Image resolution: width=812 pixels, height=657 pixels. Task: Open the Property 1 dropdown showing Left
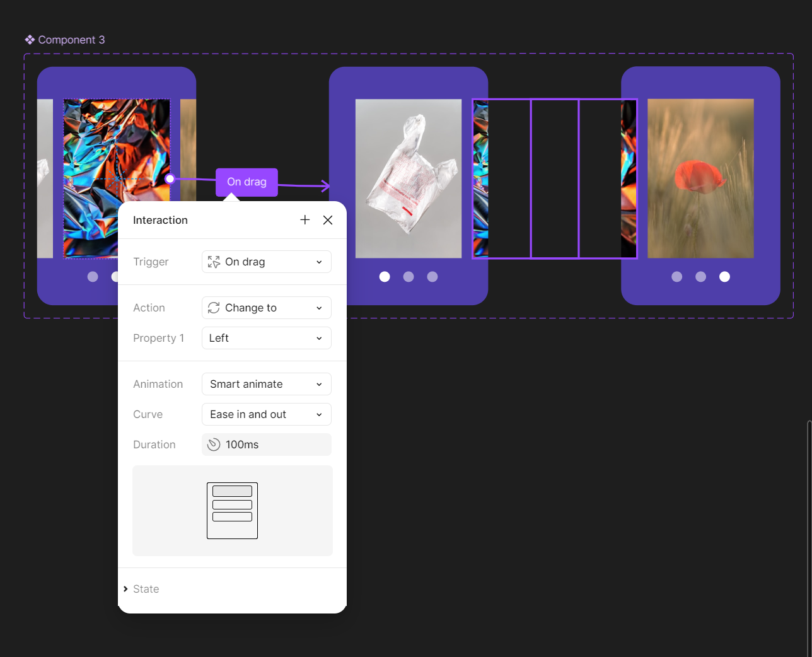click(267, 338)
